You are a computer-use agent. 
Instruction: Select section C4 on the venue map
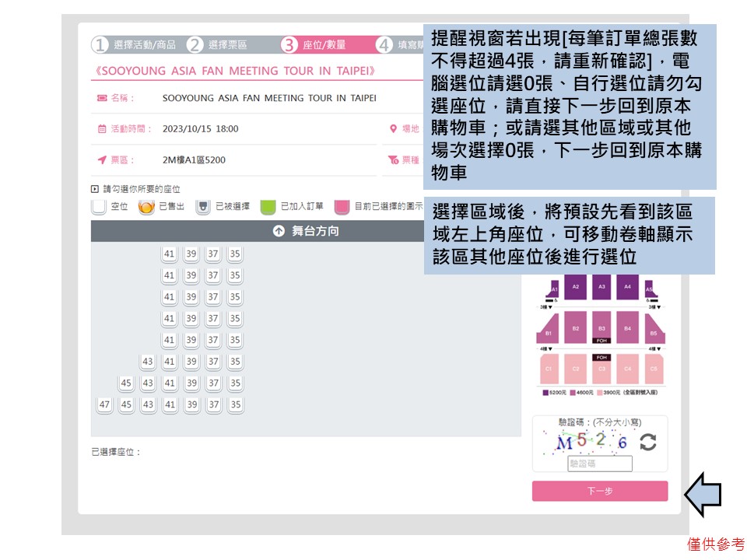pos(627,369)
